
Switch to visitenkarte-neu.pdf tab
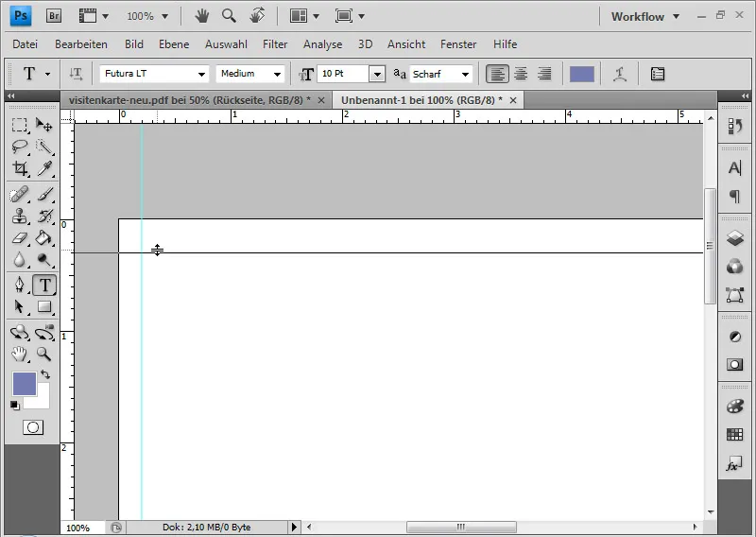190,100
